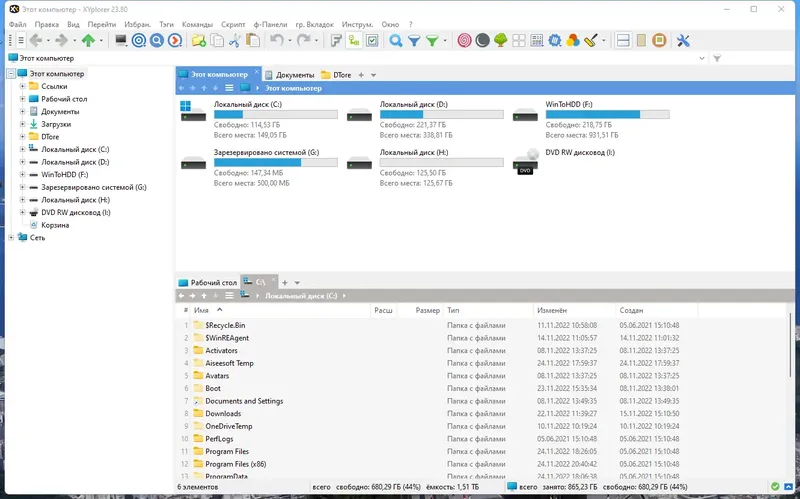This screenshot has width=800, height=499.
Task: Click the Copy toolbar icon
Action: pyautogui.click(x=217, y=40)
